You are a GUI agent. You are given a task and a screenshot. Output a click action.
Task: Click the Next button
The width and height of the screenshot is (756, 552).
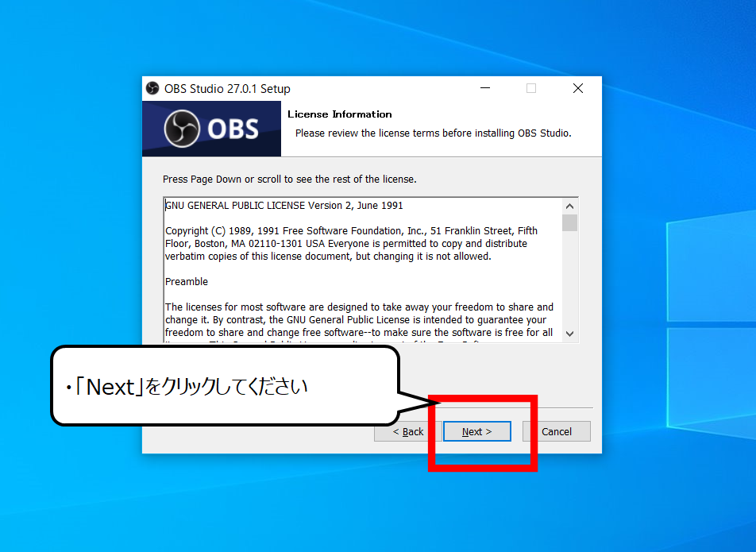pos(476,431)
